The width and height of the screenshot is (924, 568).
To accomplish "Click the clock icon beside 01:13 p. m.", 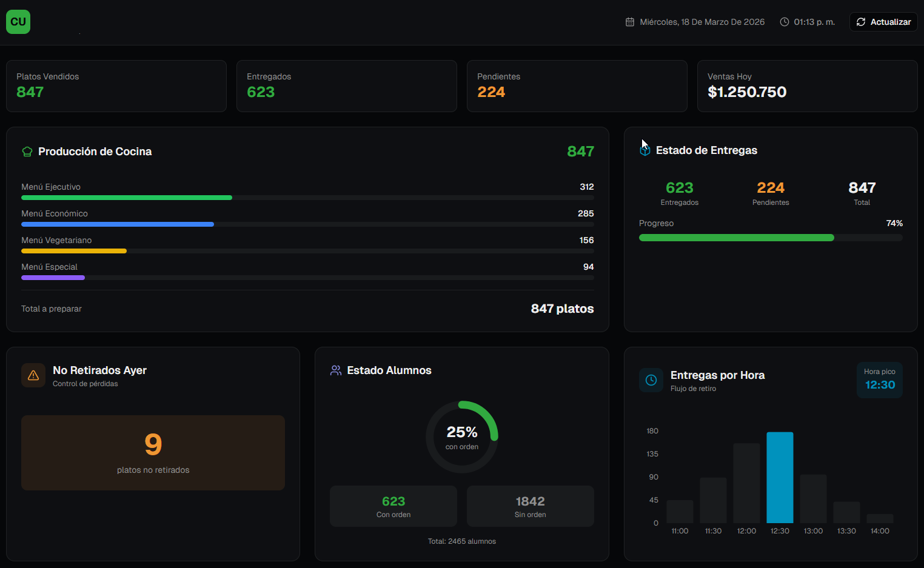I will point(785,22).
